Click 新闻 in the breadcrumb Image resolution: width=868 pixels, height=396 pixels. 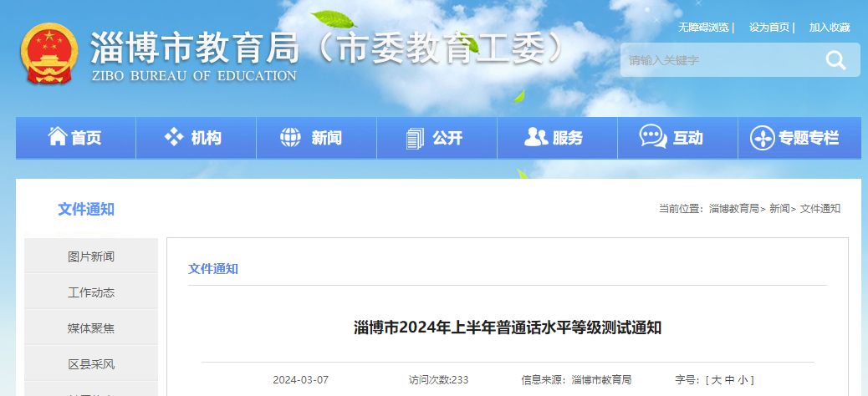tap(779, 209)
